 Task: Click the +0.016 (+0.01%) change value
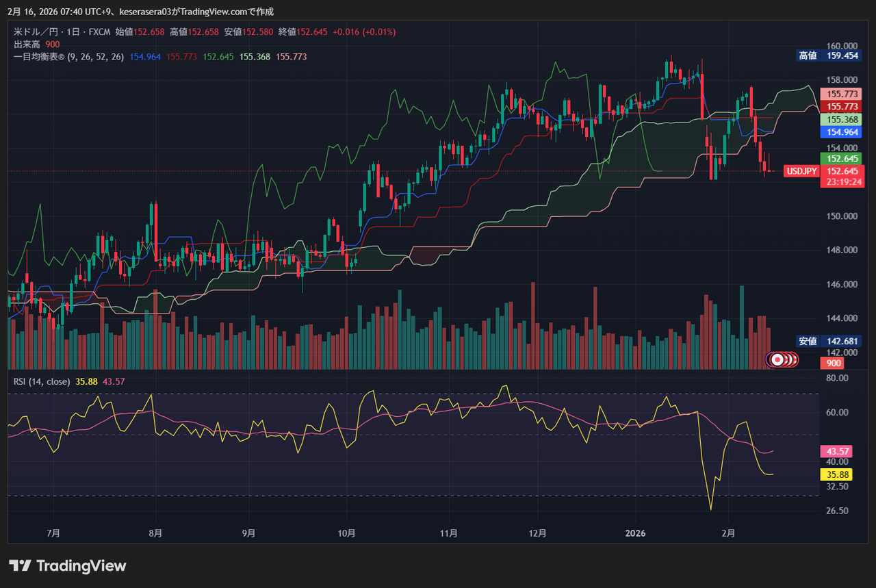tap(364, 32)
